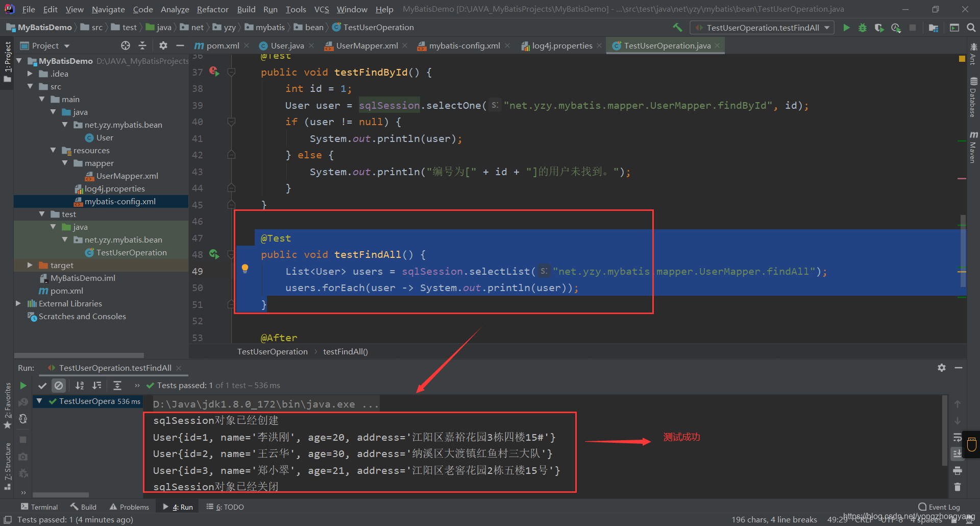This screenshot has height=526, width=980.
Task: Toggle the Ant side tool window
Action: [x=973, y=54]
